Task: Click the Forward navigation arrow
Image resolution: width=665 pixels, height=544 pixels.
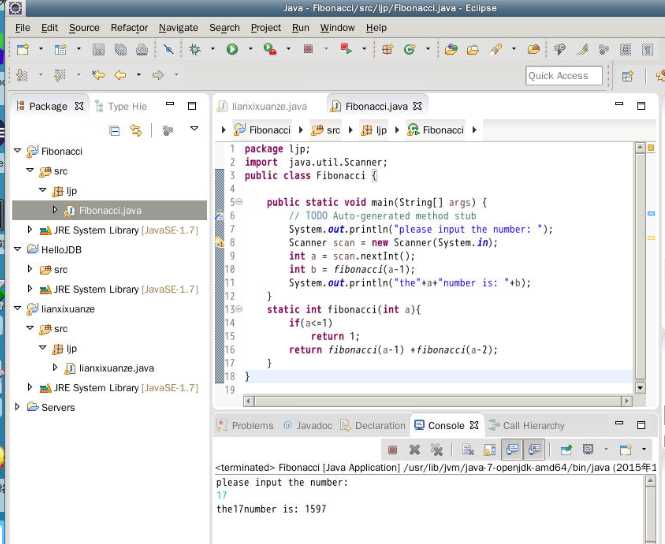Action: (x=158, y=75)
